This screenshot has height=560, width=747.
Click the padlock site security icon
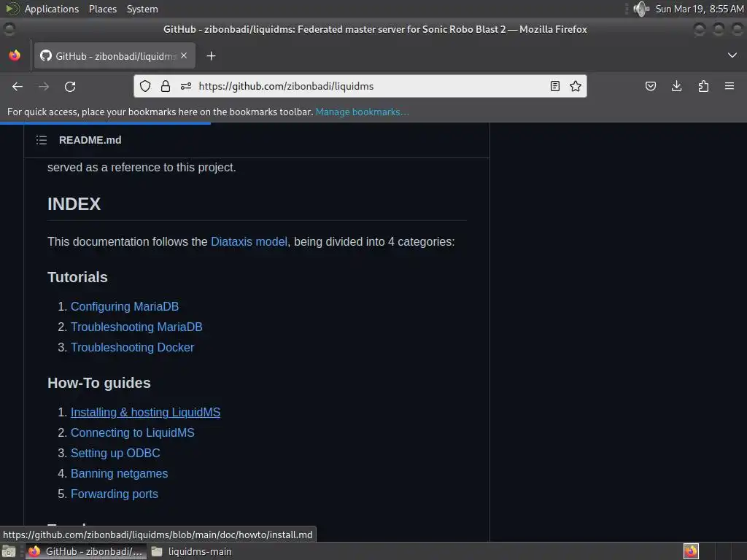tap(166, 86)
